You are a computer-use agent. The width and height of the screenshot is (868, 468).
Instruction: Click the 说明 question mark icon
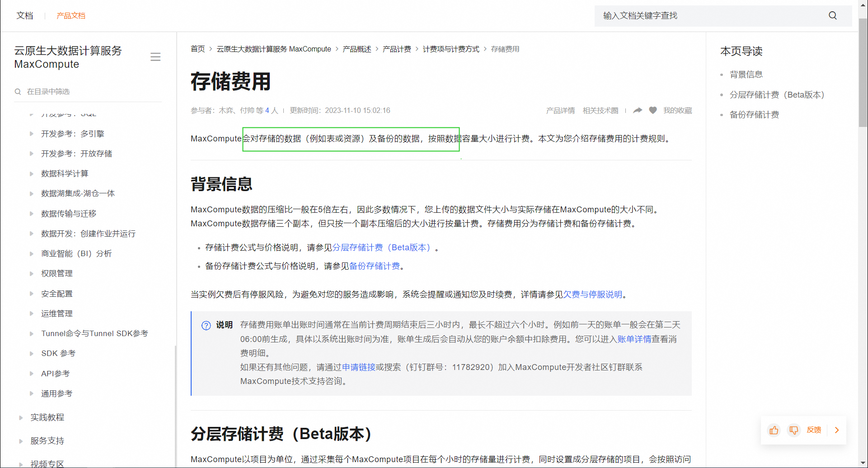tap(206, 325)
